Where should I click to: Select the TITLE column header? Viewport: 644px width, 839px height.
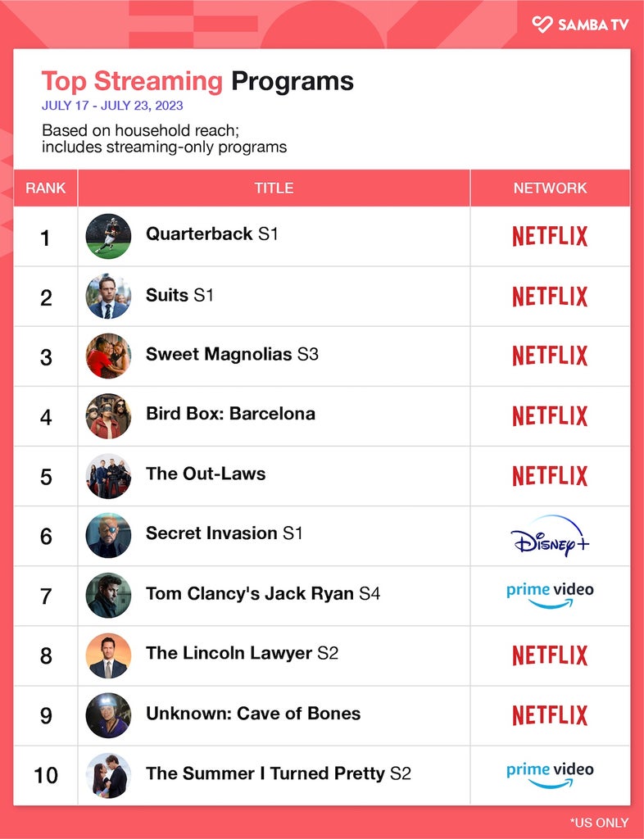[274, 188]
